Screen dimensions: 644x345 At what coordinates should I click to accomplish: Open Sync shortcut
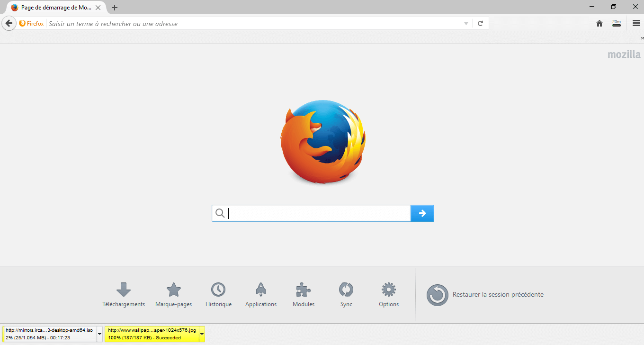[346, 295]
